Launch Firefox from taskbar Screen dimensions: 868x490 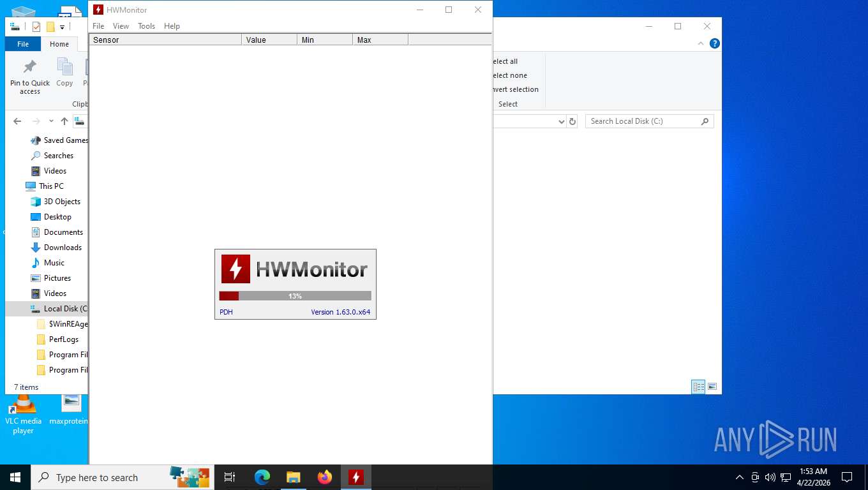[325, 477]
